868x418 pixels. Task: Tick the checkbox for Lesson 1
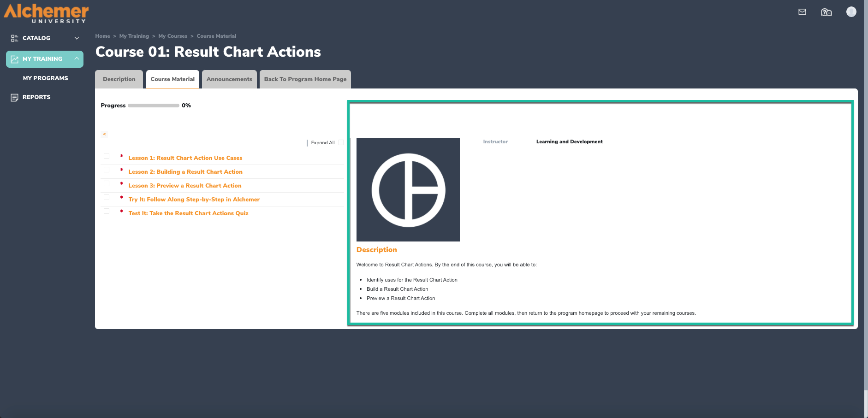pos(107,156)
